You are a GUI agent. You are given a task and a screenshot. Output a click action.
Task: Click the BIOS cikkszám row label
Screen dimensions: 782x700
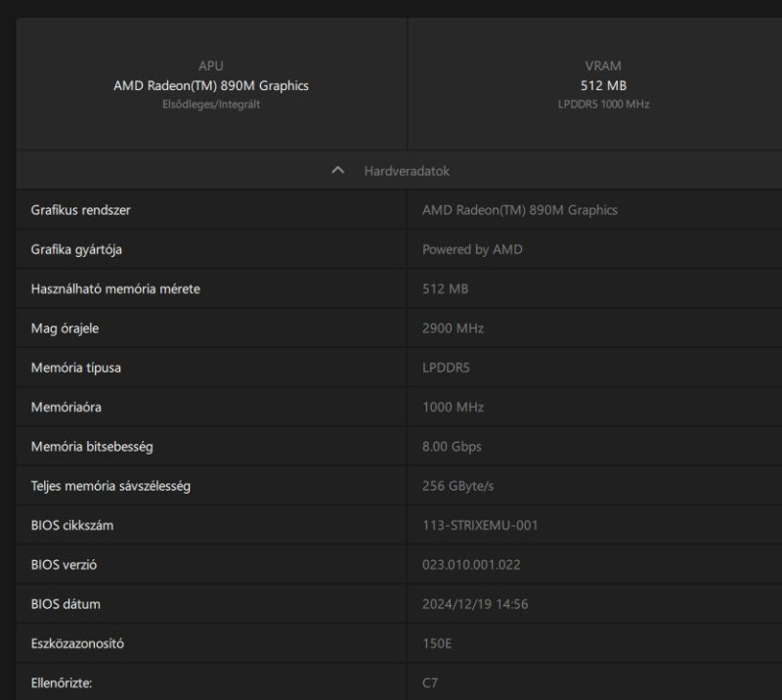(73, 525)
